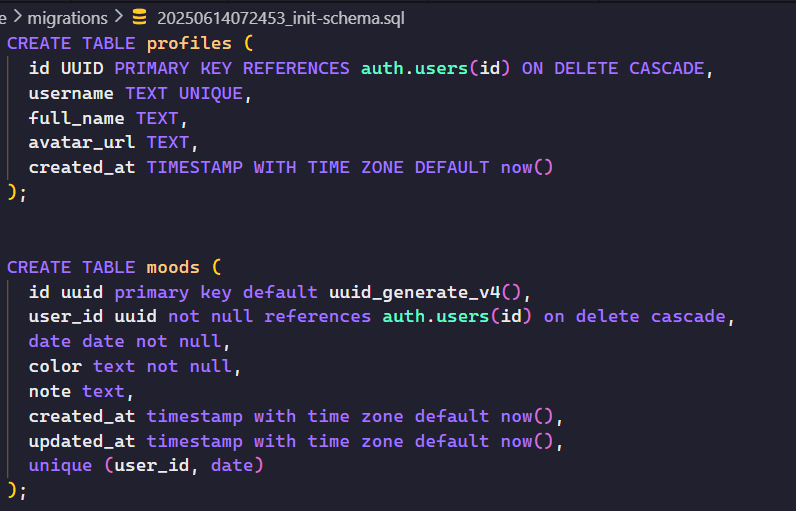Screen dimensions: 796x511
Task: Open the migrations breadcrumb folder
Action: click(68, 18)
